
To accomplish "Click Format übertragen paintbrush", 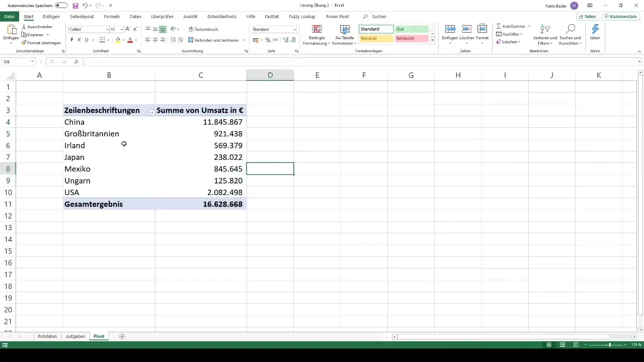I will click(x=24, y=43).
